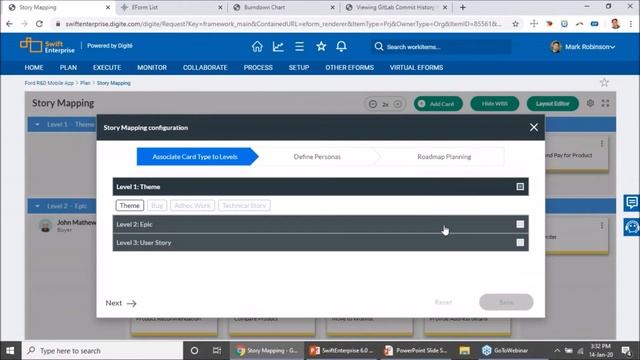Open the hamburger list menu icon
The height and width of the screenshot is (360, 640).
click(300, 47)
